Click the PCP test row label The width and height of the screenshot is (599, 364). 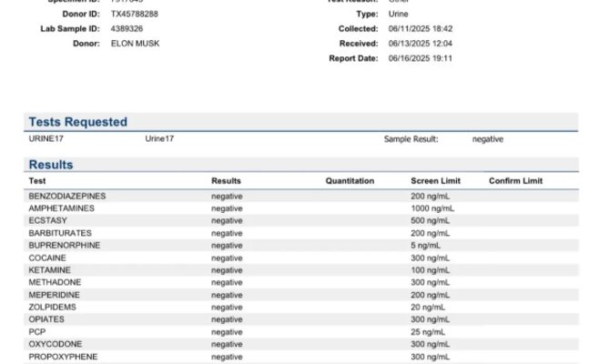37,332
